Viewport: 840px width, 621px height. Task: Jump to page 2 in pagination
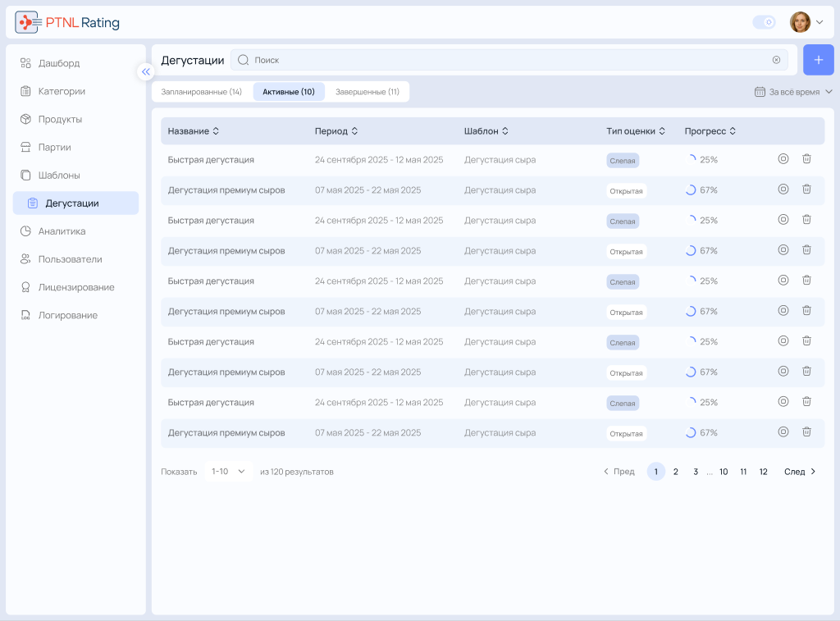pos(676,472)
